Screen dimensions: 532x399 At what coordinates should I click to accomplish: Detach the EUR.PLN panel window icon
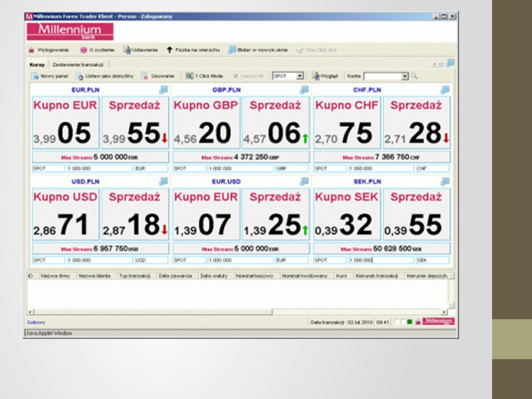(164, 90)
